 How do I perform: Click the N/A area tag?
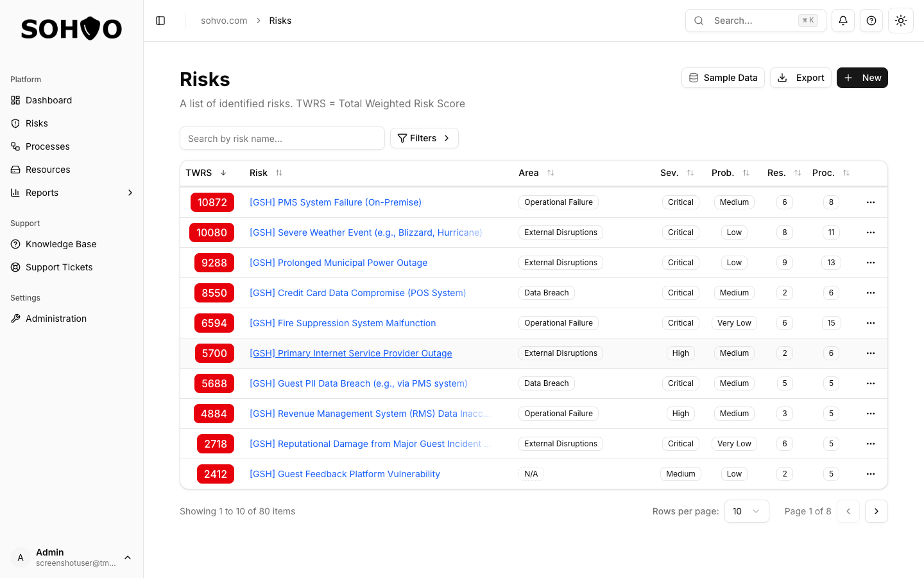point(531,474)
